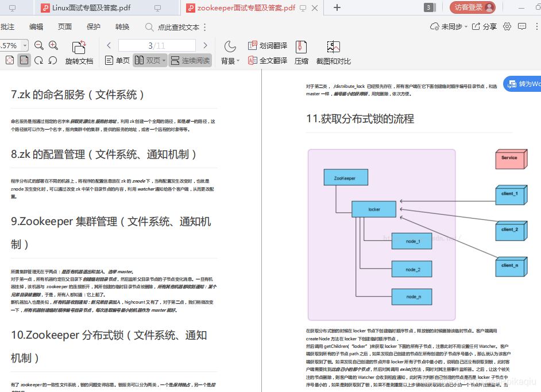Click the monitor icon on the Linux tab

(x=158, y=8)
